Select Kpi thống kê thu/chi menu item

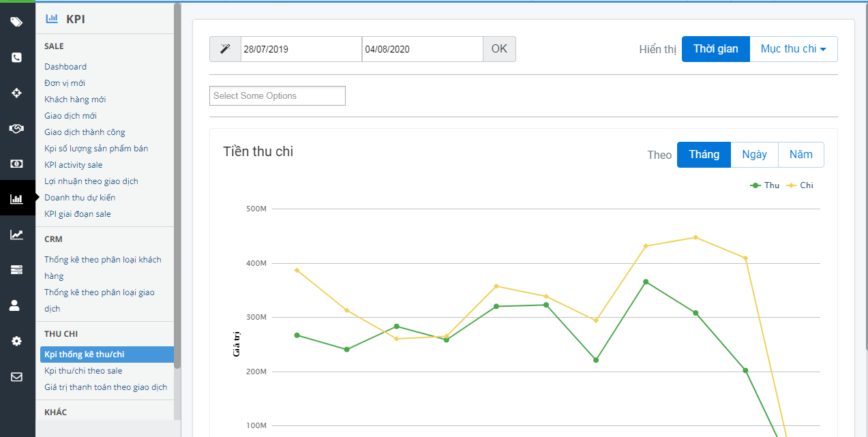tap(107, 355)
